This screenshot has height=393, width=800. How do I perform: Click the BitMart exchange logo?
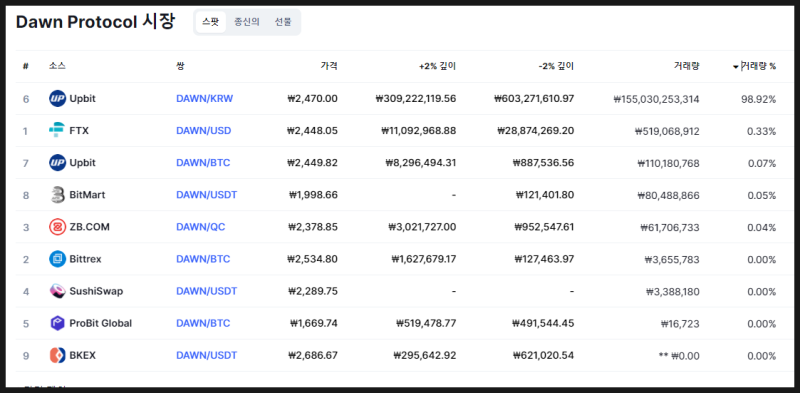point(58,195)
